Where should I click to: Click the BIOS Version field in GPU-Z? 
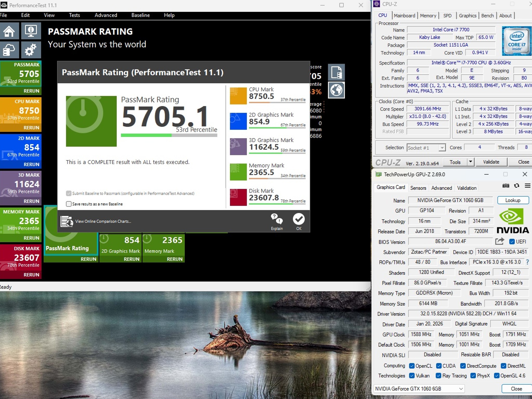(450, 241)
